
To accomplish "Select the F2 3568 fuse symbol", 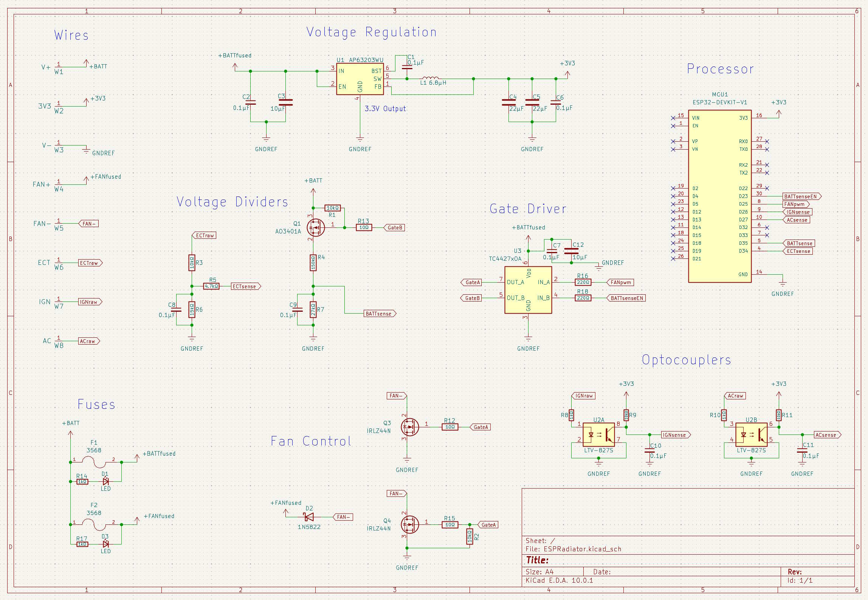I will tap(94, 524).
